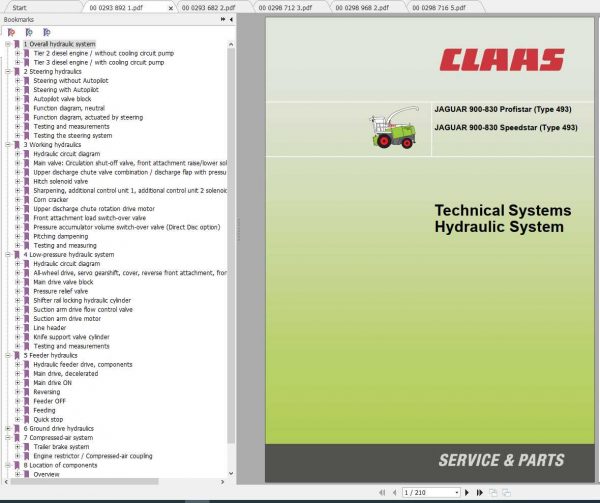Screen dimensions: 600x503
Task: Click the panel splitter handle beside bookmarks
Action: point(238,230)
